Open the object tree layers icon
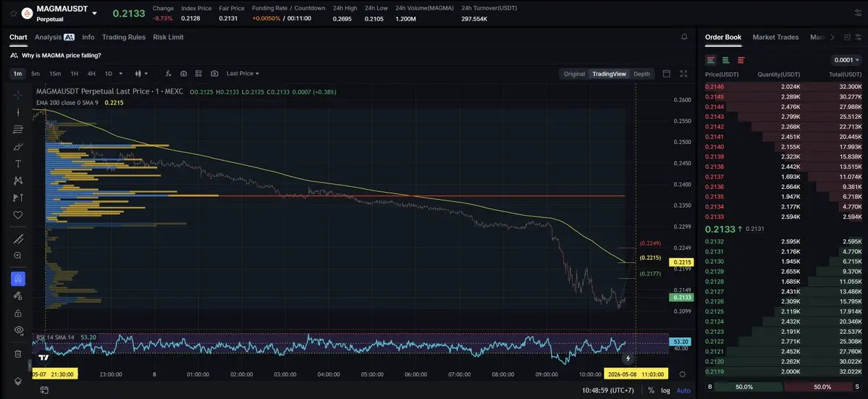 coord(17,382)
